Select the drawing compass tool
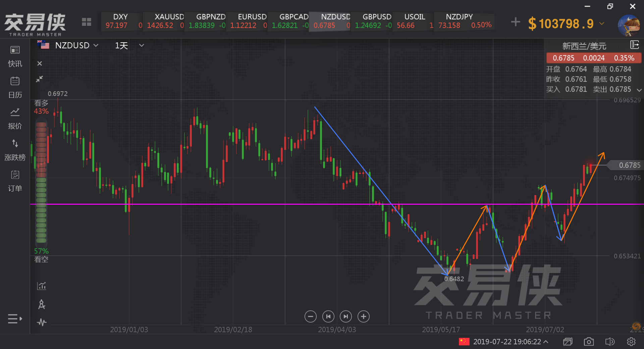The height and width of the screenshot is (349, 644). [42, 304]
